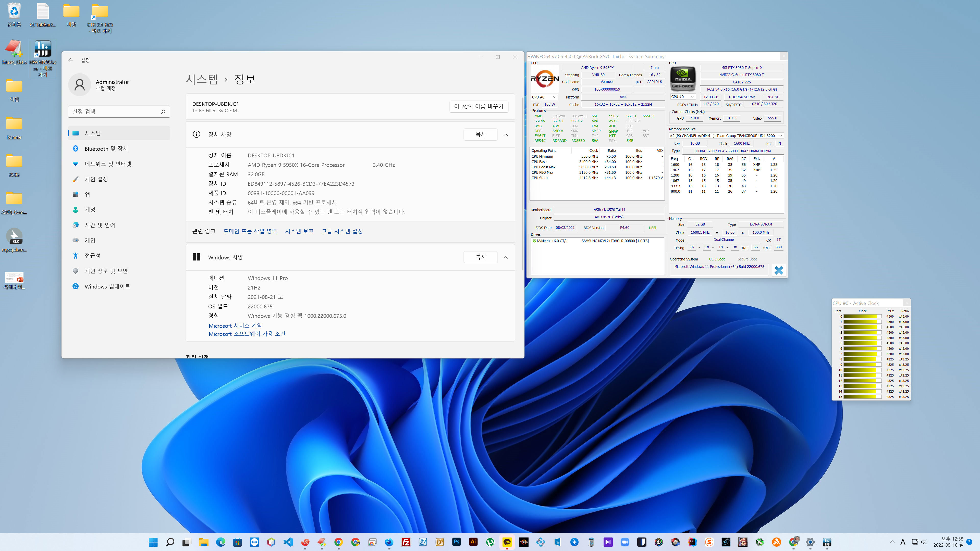Open the Music_List.c desktop file
Screen dimensions: 980x551
pyautogui.click(x=14, y=53)
